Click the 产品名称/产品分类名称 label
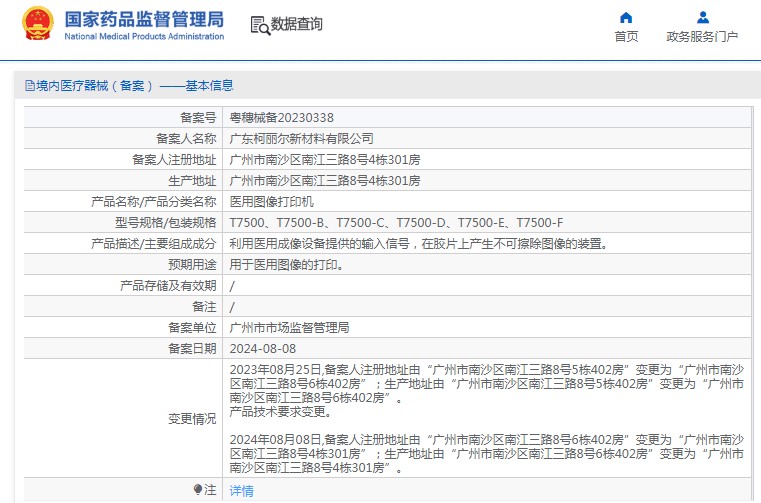The height and width of the screenshot is (503, 761). (153, 201)
